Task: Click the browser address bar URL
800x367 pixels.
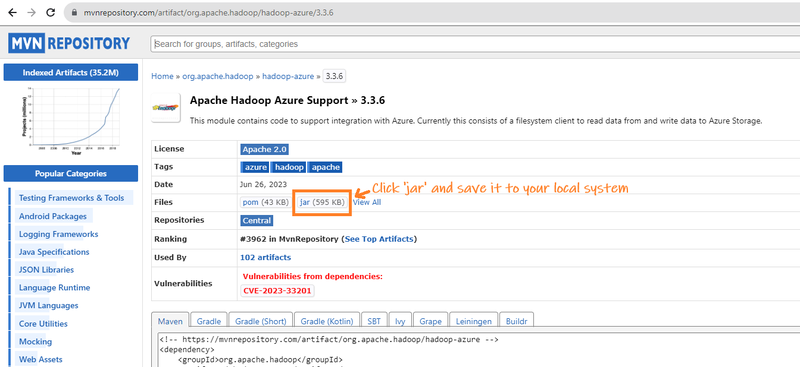Action: click(x=208, y=13)
